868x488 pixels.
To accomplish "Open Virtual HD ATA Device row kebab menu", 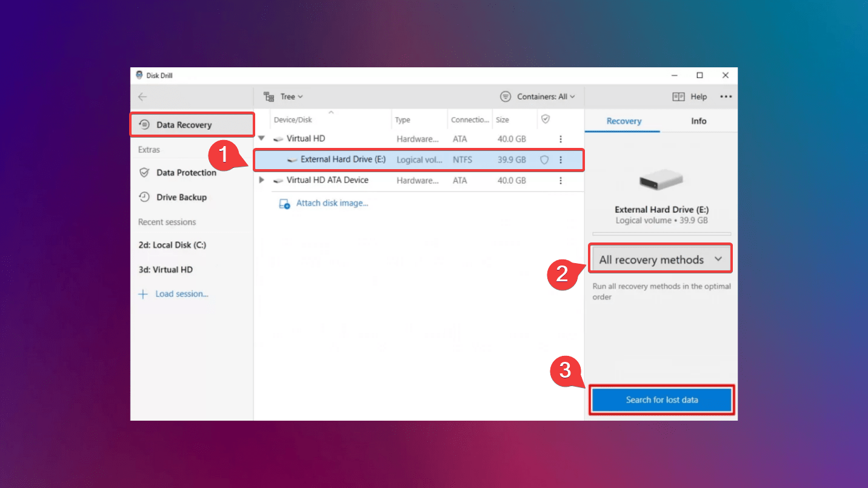I will (x=561, y=181).
